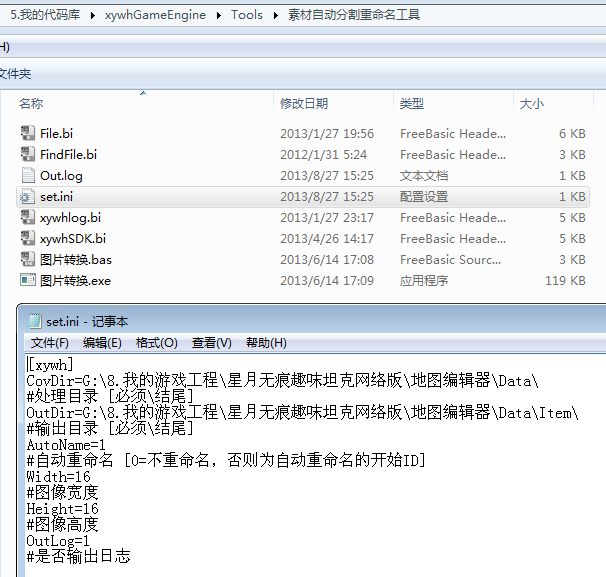
Task: Select the xywhlog.bi file name
Action: point(70,218)
